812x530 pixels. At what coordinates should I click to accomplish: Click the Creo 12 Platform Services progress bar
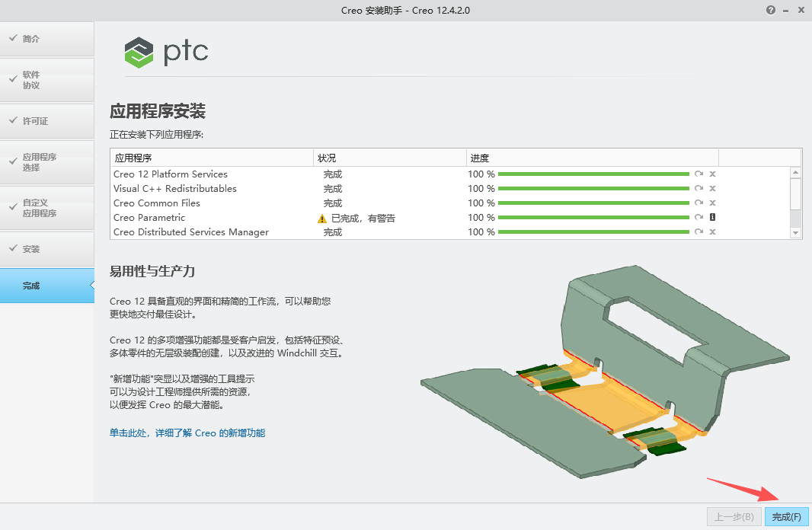tap(593, 174)
